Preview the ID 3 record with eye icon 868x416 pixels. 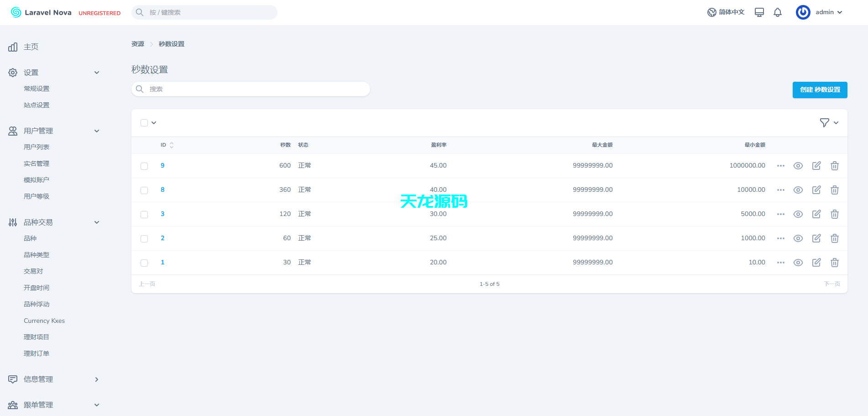click(798, 214)
